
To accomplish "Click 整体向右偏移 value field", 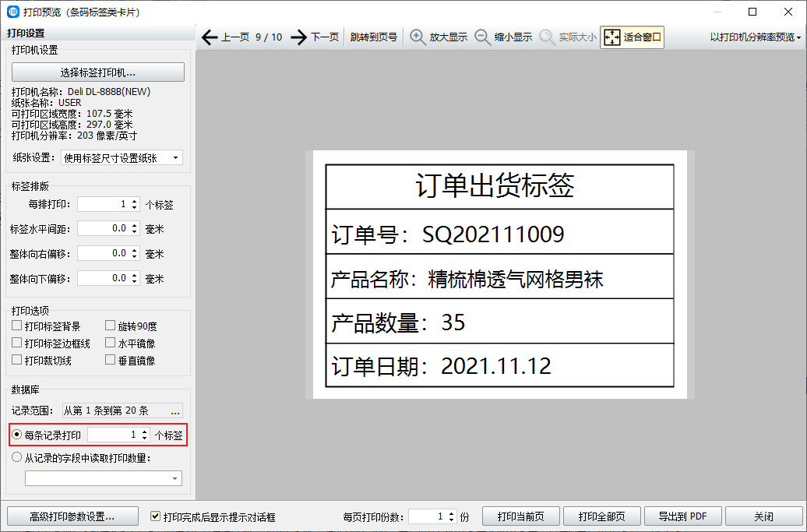I will click(x=102, y=253).
